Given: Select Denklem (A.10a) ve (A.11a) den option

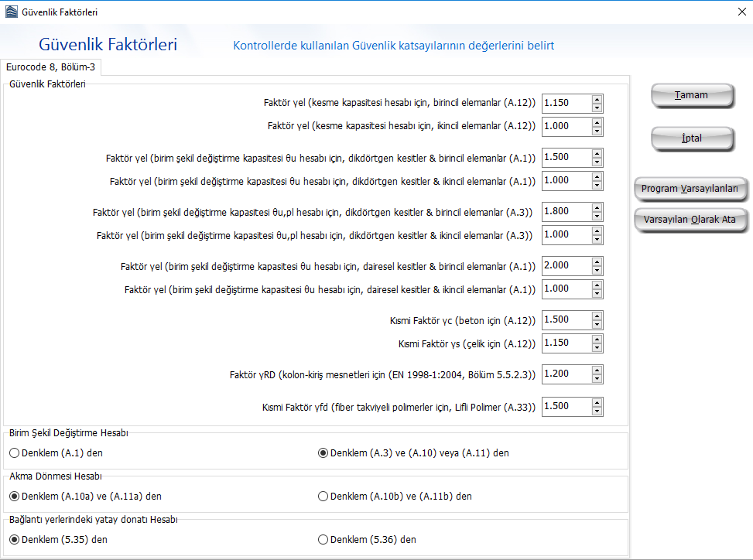Looking at the screenshot, I should 15,497.
